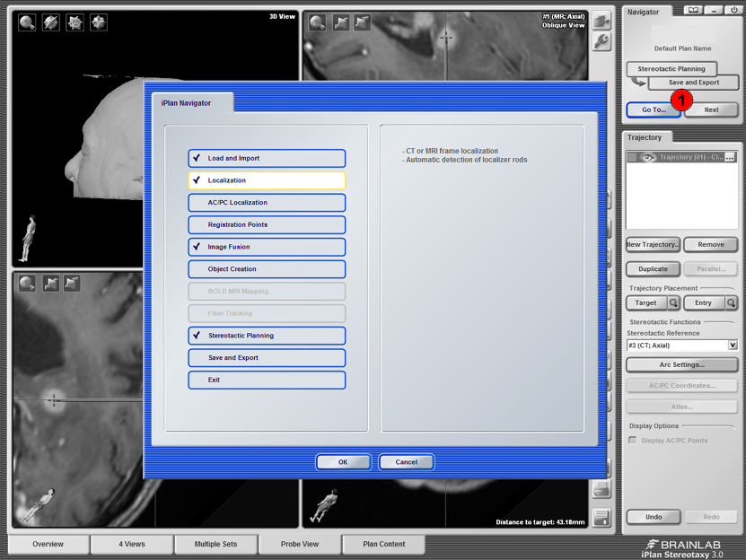
Task: Open the help book icon in Navigator
Action: (x=692, y=11)
